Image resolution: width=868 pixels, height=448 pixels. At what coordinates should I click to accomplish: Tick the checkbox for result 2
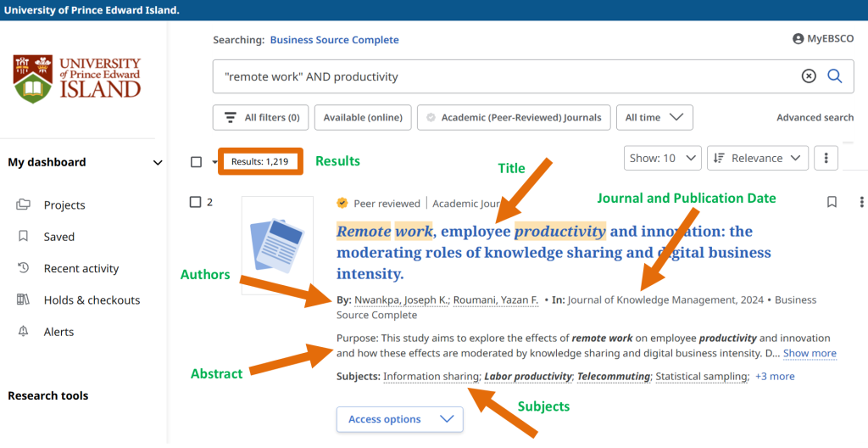point(196,202)
